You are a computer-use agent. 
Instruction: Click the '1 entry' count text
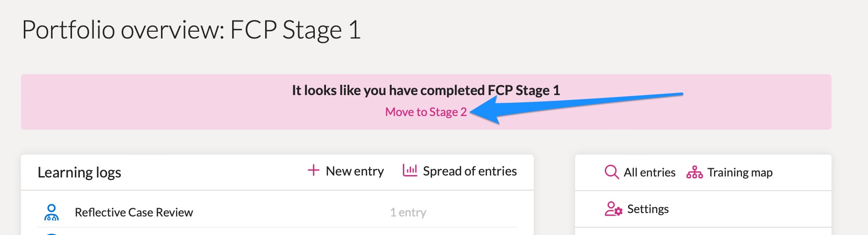coord(408,213)
